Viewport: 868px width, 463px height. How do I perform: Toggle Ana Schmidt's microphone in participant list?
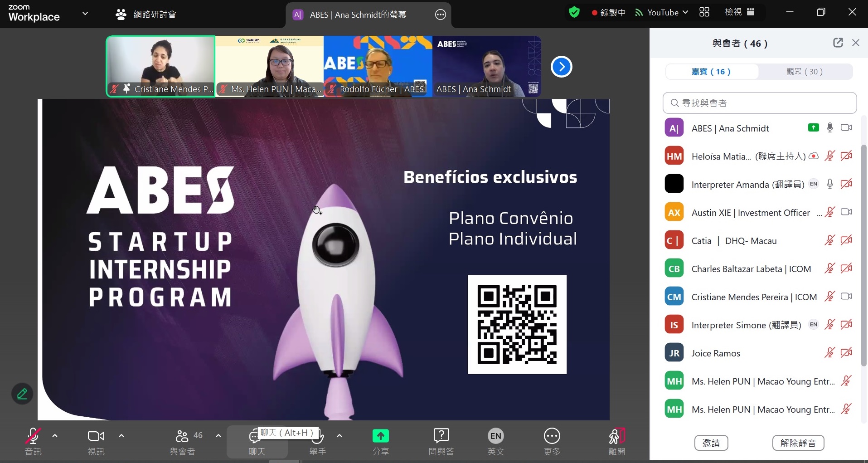coord(830,128)
